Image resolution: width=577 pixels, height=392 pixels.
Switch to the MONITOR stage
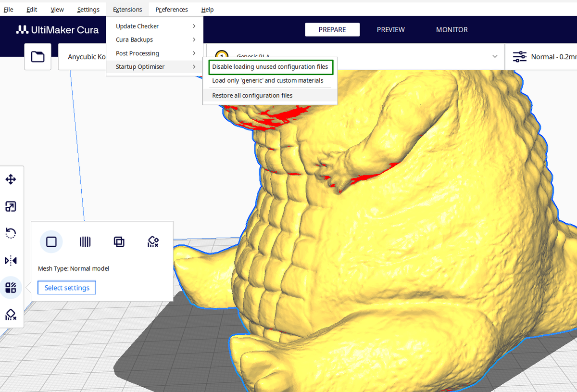pyautogui.click(x=452, y=30)
